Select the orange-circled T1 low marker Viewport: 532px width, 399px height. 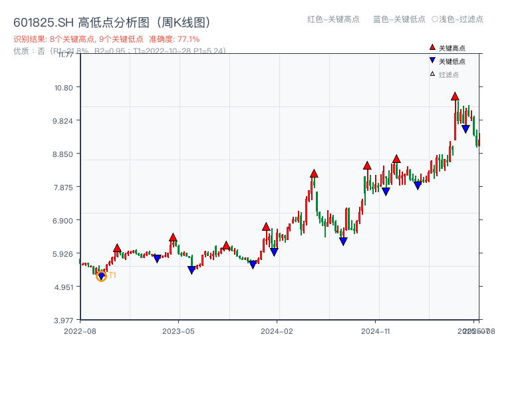pyautogui.click(x=102, y=276)
